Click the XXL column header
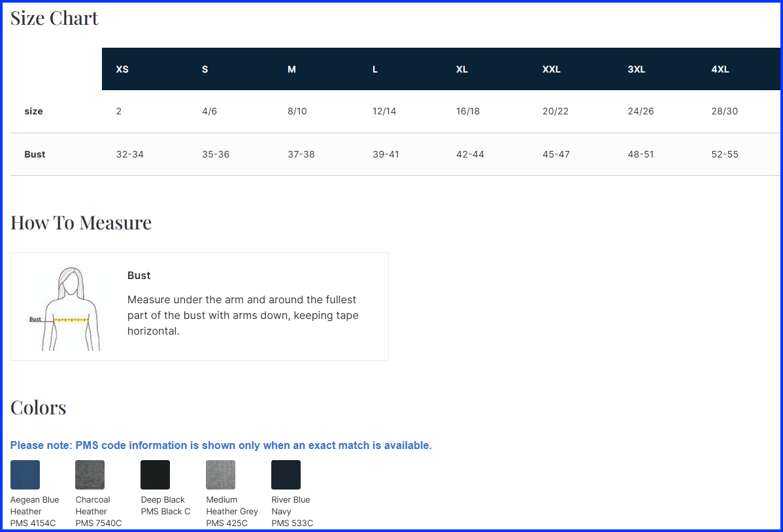783x532 pixels. 551,69
